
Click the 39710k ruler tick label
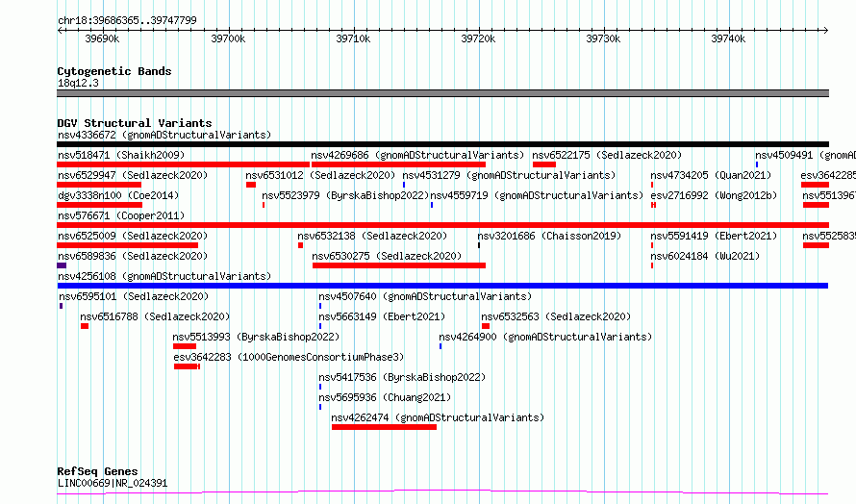coord(353,38)
